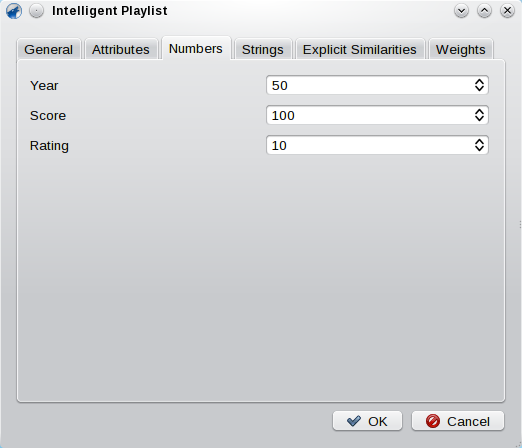Switch to the General tab

[49, 49]
